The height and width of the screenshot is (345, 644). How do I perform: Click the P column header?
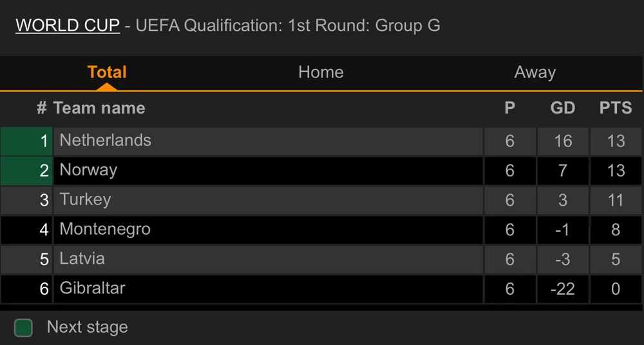click(509, 108)
